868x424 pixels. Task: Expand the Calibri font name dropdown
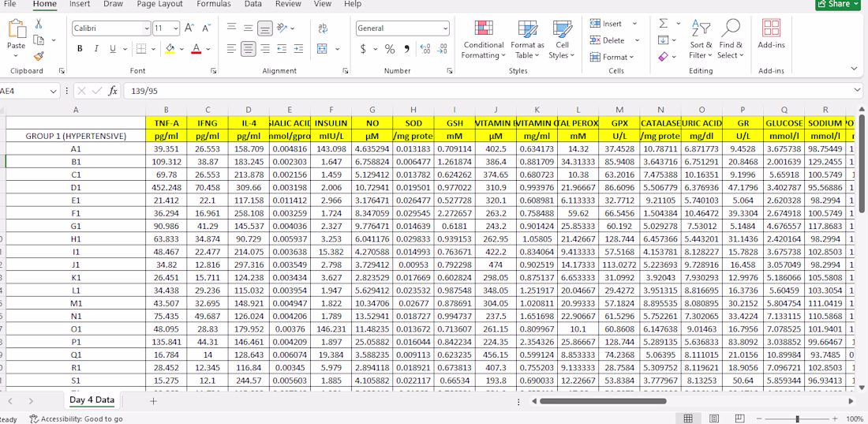tap(147, 28)
